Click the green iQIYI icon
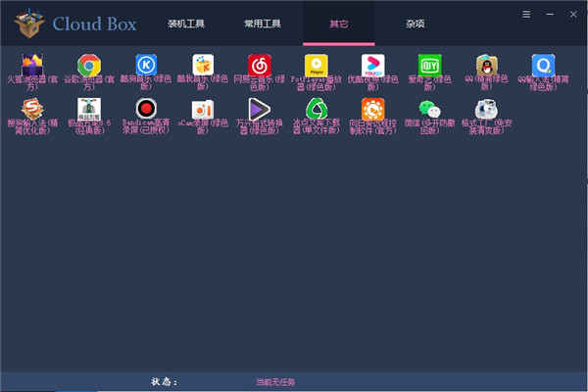Viewport: 588px width, 392px height. pos(429,66)
